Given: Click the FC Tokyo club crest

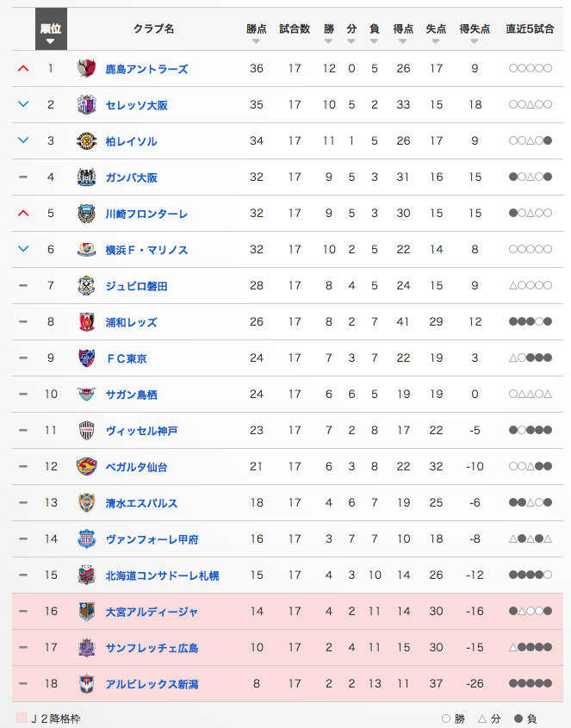Looking at the screenshot, I should [x=86, y=358].
